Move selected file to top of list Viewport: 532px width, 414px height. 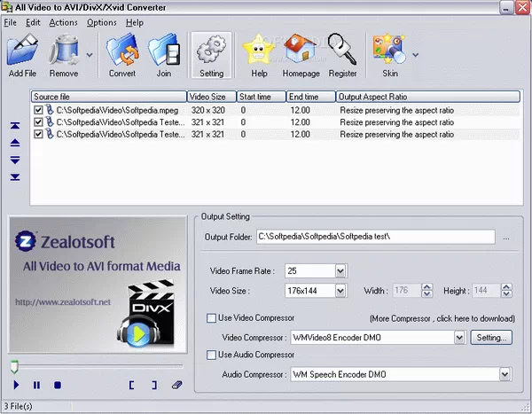[x=15, y=126]
